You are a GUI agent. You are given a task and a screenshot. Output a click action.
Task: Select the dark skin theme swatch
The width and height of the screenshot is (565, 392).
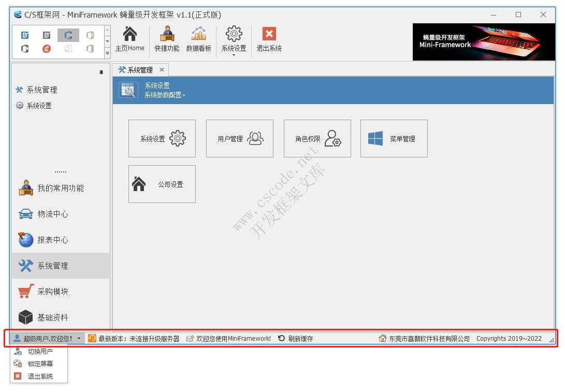tap(47, 35)
